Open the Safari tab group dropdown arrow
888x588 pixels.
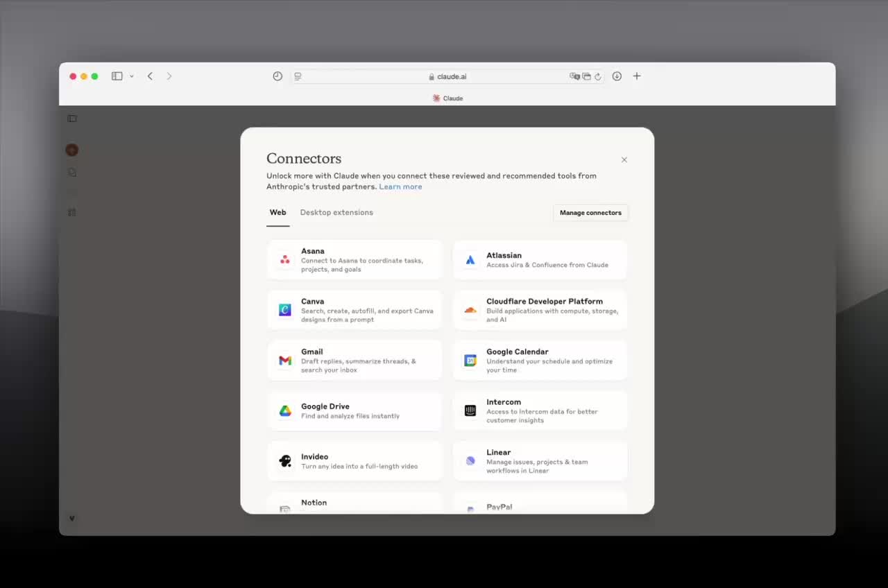tap(132, 76)
